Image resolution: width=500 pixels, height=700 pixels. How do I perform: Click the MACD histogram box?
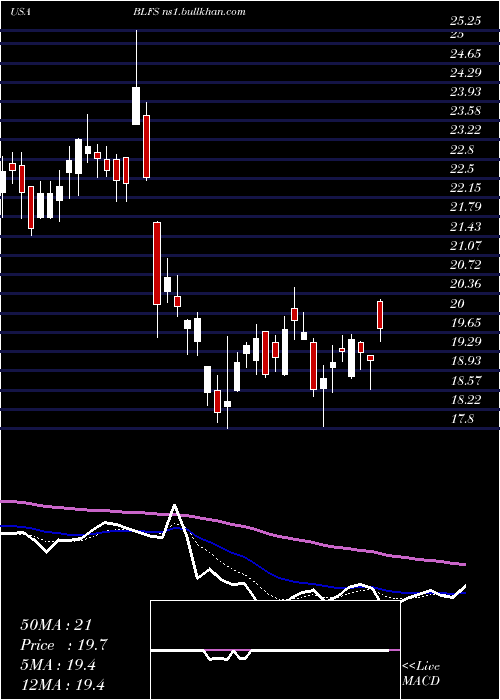click(x=275, y=650)
